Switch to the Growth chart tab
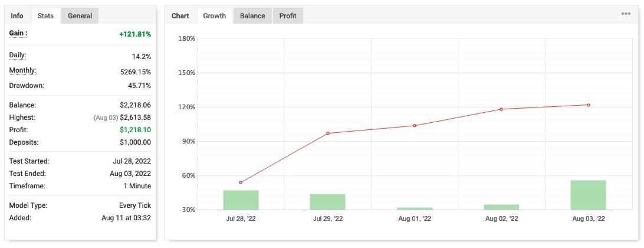 (x=215, y=15)
